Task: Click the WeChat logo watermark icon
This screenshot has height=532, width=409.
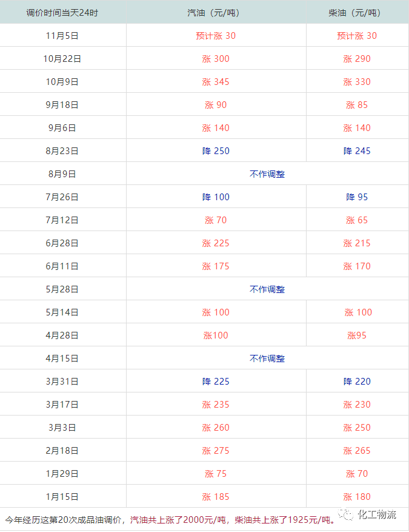Action: coord(347,515)
